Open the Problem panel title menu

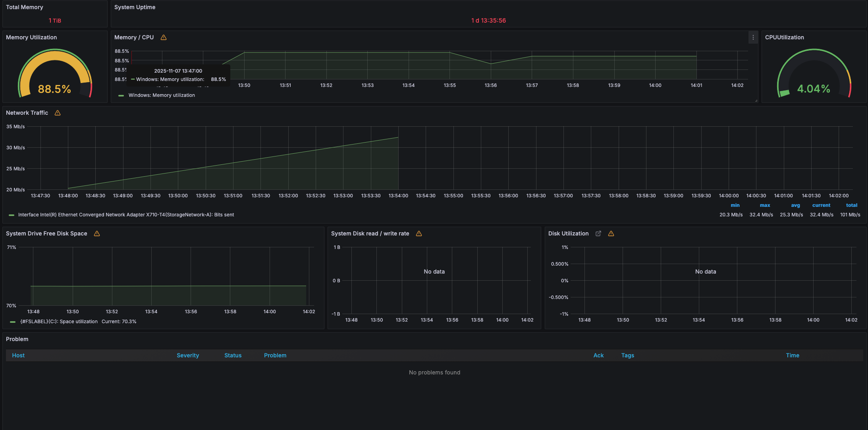coord(17,339)
